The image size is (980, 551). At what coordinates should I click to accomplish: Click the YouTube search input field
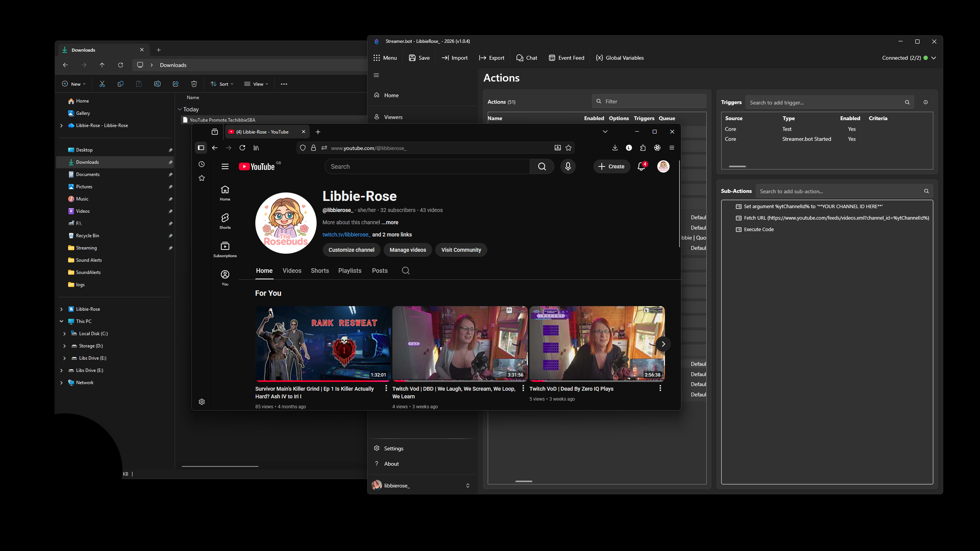[427, 166]
